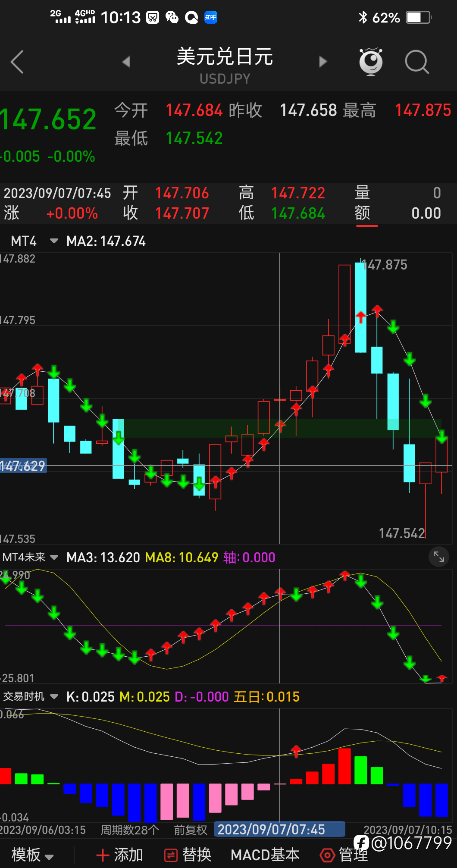
Task: Tap the Zhihu notification icon in status bar
Action: click(211, 17)
